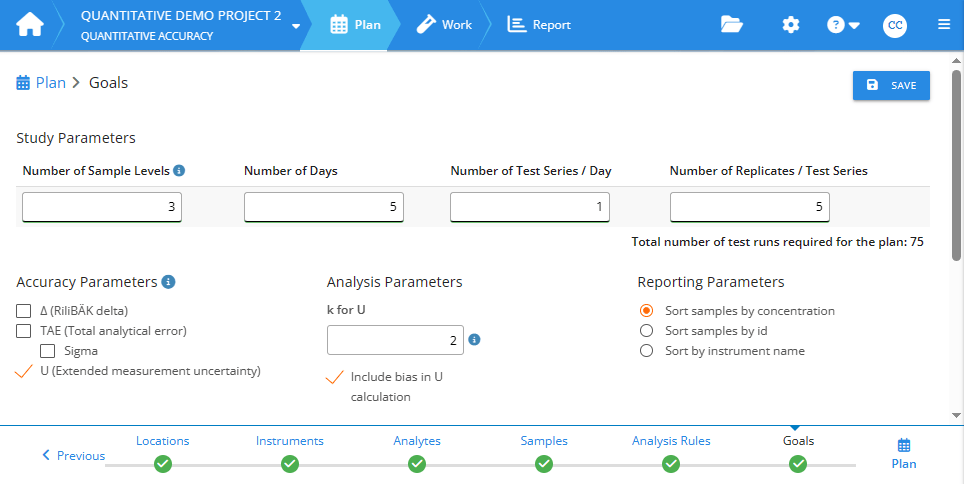This screenshot has width=964, height=484.
Task: Open settings gear icon
Action: pyautogui.click(x=791, y=25)
